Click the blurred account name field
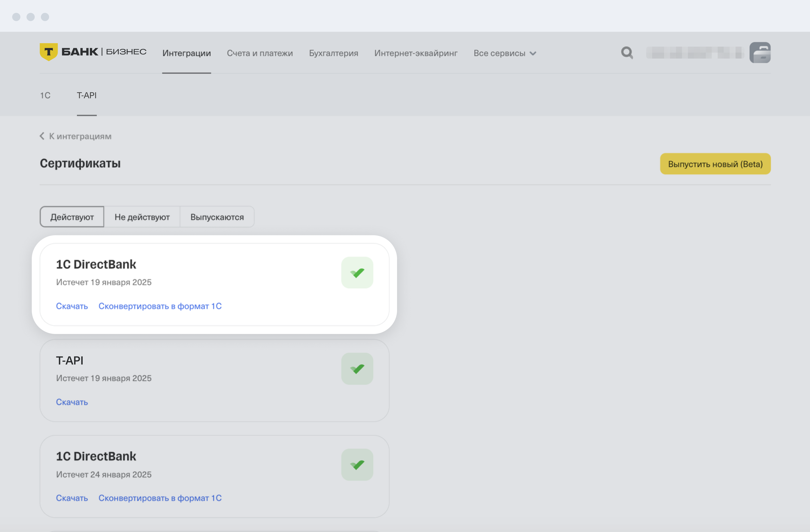Image resolution: width=810 pixels, height=532 pixels. coord(695,53)
